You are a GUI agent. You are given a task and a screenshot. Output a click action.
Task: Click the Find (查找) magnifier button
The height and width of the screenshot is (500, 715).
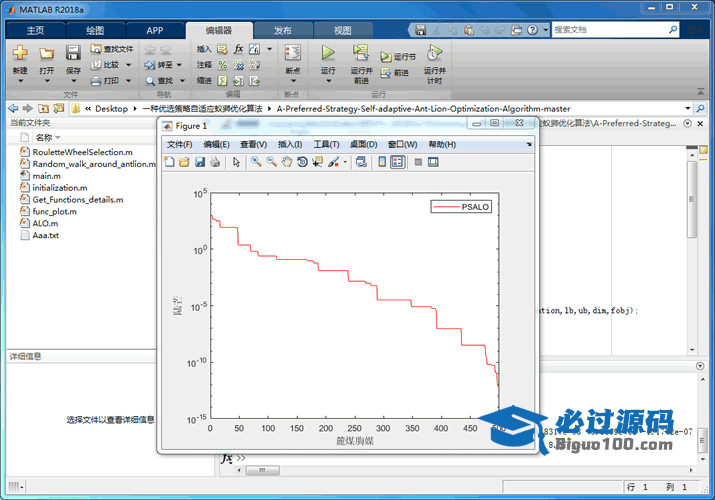(x=160, y=81)
